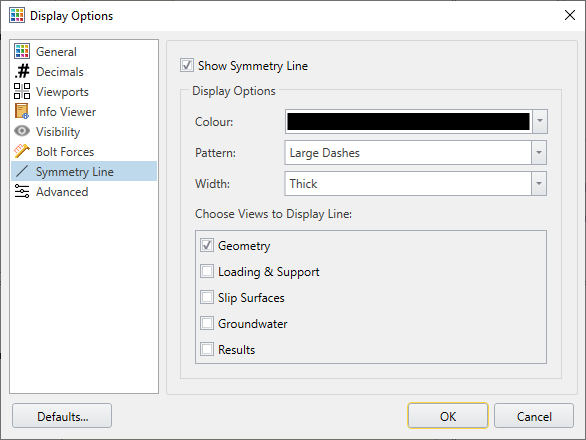586x440 pixels.
Task: Switch to the Bolt Forces page
Action: (x=65, y=152)
